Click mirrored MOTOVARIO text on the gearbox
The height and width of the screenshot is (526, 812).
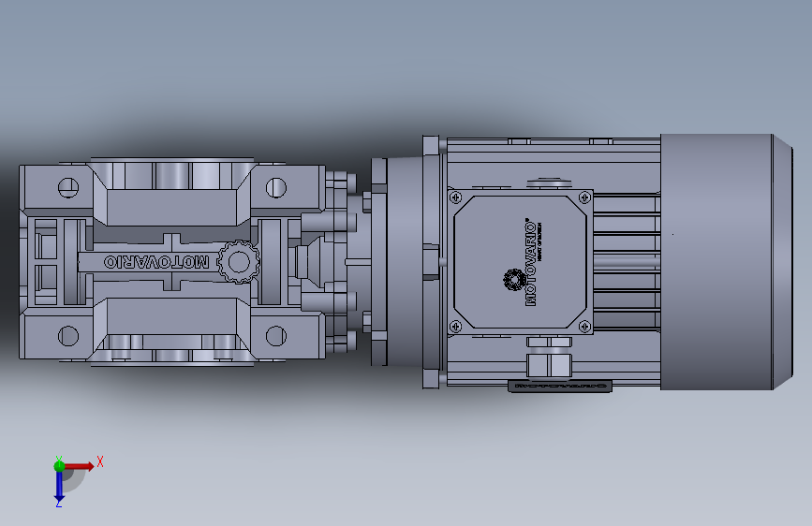click(156, 262)
